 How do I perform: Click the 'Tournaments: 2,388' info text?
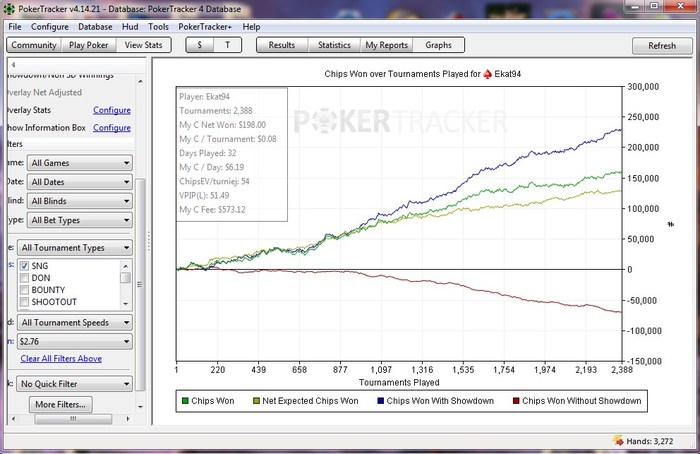pyautogui.click(x=216, y=111)
